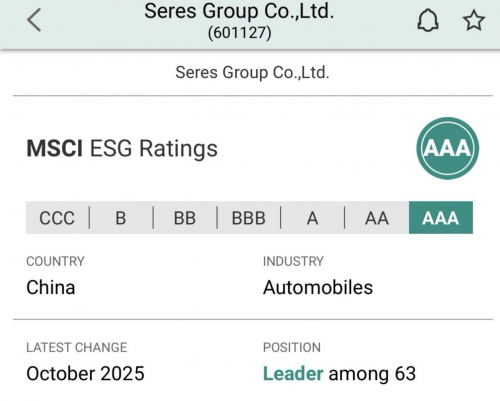Click the LATEST CHANGE label
This screenshot has height=401, width=500.
(x=77, y=347)
